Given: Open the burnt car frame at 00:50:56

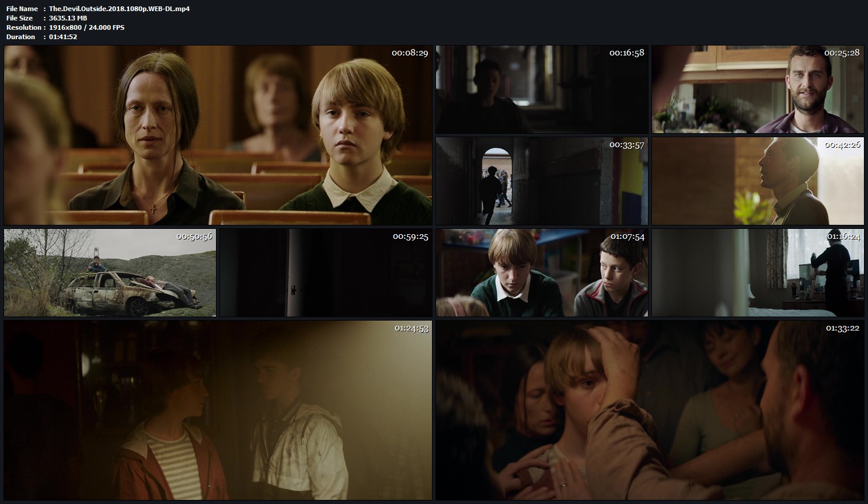Looking at the screenshot, I should tap(110, 273).
